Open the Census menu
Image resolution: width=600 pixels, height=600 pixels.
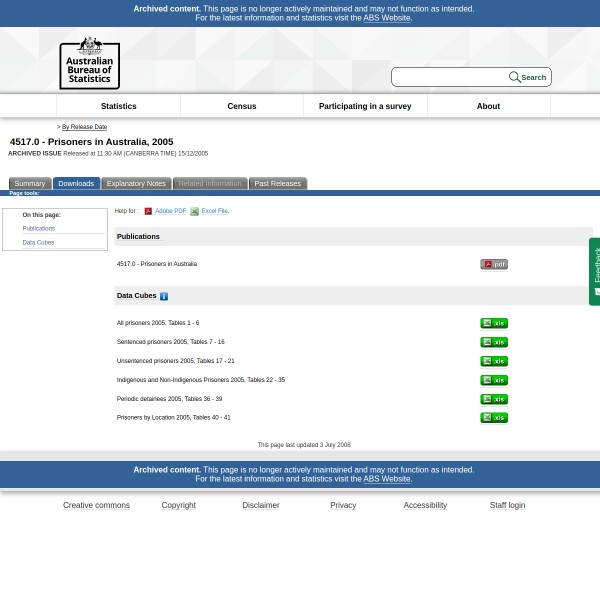pos(242,106)
